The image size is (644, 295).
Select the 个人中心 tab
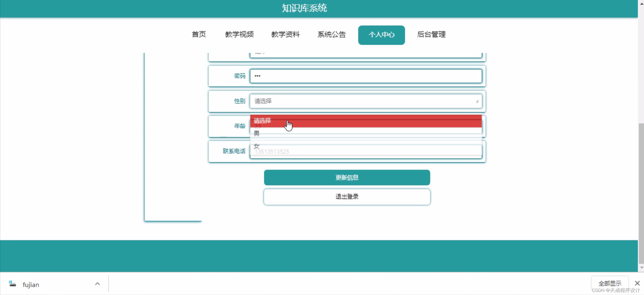pyautogui.click(x=381, y=35)
